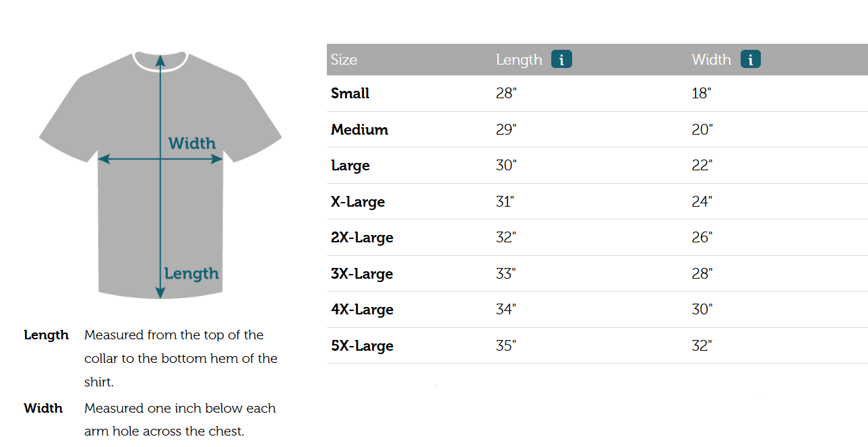Click the 32" width value for 5X-Large
Image resolution: width=868 pixels, height=447 pixels.
tap(702, 346)
